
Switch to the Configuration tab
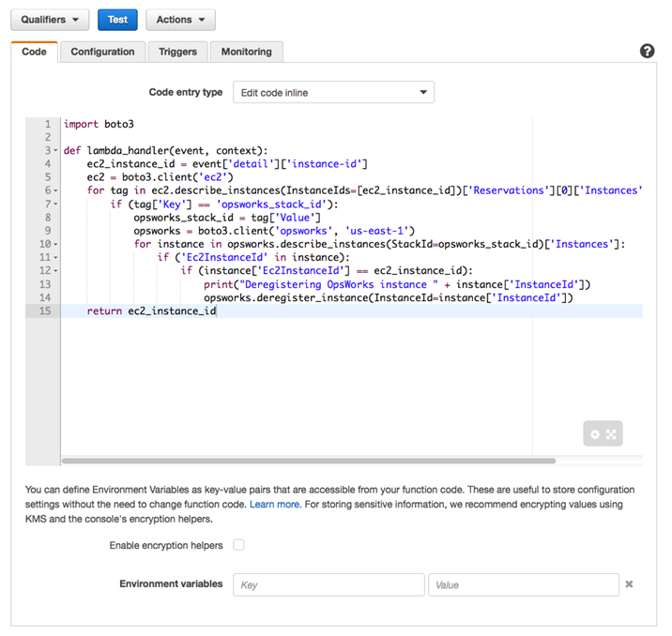[102, 52]
